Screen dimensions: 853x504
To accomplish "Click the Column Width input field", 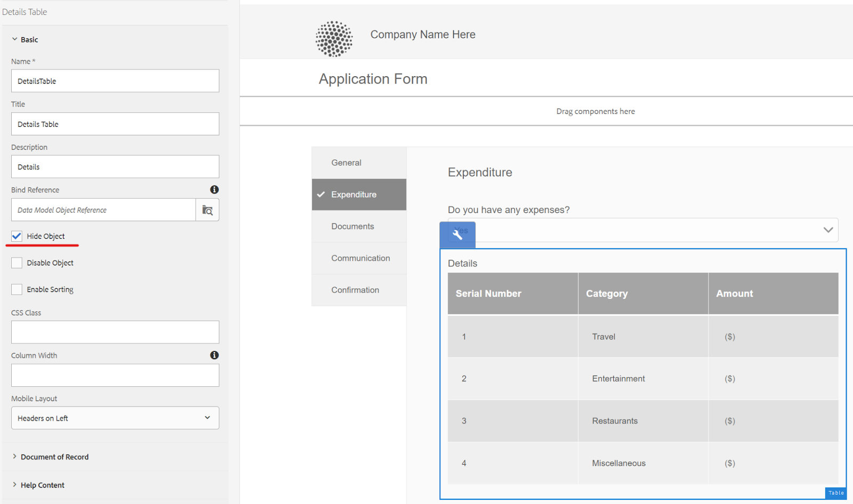I will click(x=115, y=375).
